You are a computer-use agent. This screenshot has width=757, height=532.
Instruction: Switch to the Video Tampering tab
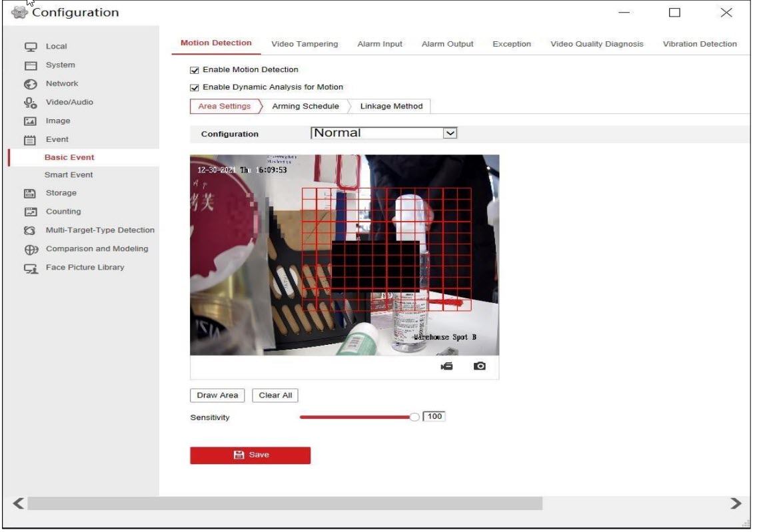point(305,44)
